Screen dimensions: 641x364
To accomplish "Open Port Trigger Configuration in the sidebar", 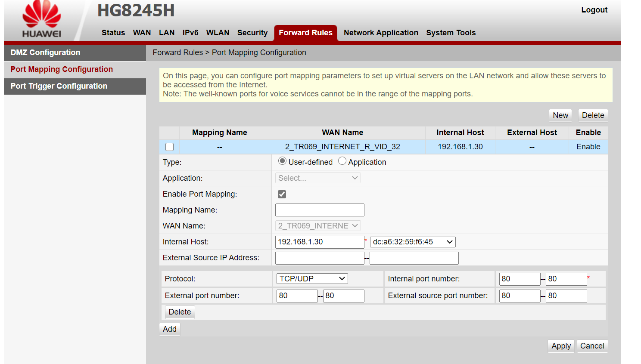I will (x=75, y=86).
